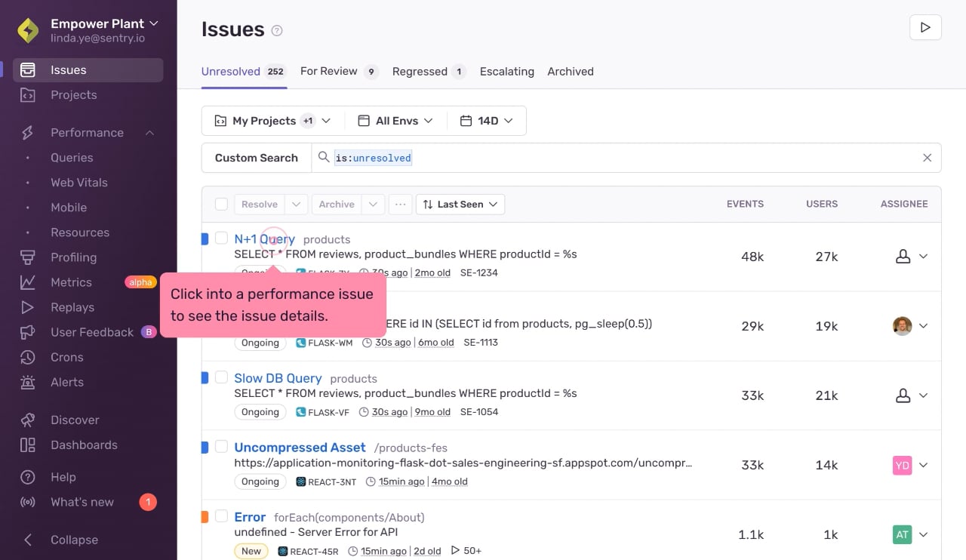Clear the search query with X icon

[927, 158]
